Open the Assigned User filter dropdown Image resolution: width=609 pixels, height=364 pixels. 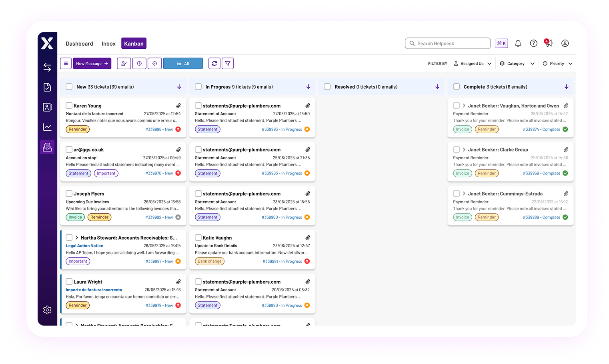(473, 63)
